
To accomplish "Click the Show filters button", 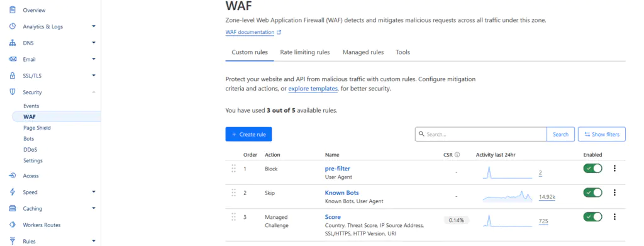I will pos(602,134).
